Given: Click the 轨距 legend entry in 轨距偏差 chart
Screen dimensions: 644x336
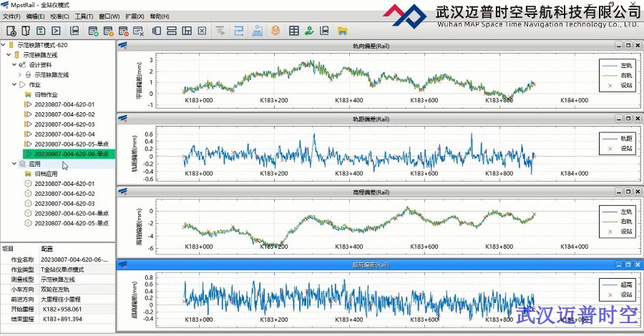Looking at the screenshot, I should [617, 139].
